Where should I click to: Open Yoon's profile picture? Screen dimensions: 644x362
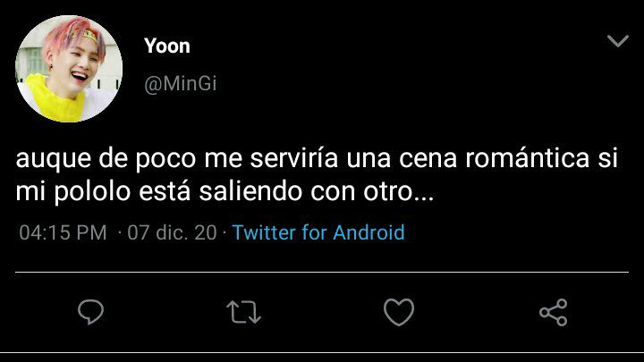click(x=69, y=69)
